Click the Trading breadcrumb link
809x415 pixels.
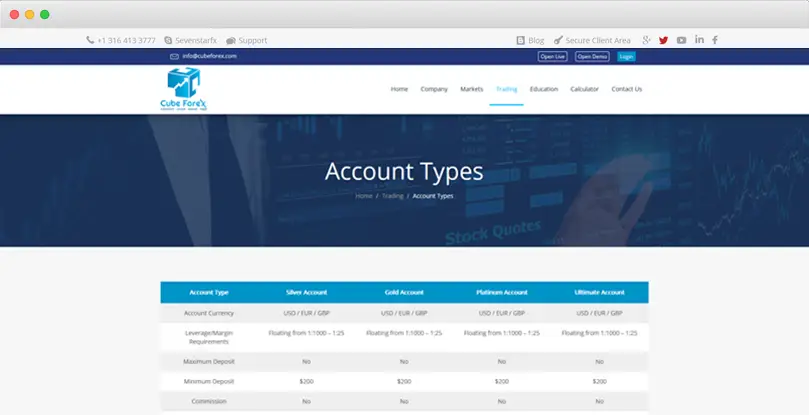[x=392, y=196]
